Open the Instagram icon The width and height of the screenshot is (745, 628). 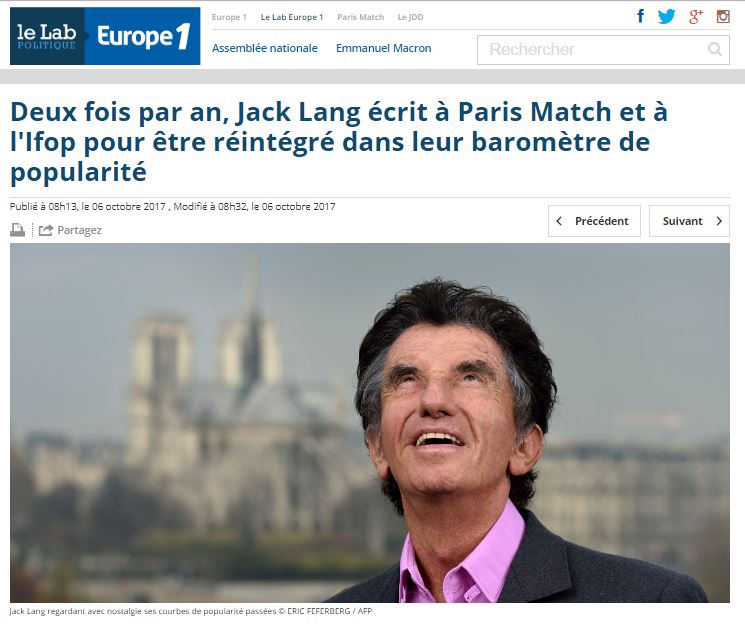[x=723, y=17]
